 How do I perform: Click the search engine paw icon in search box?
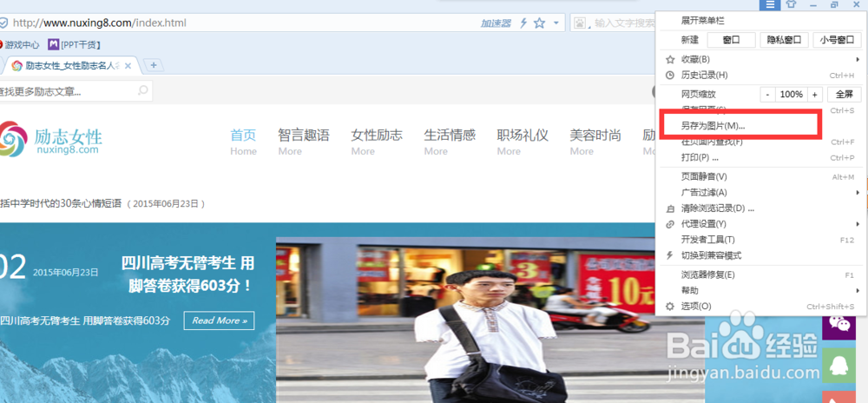tap(580, 23)
